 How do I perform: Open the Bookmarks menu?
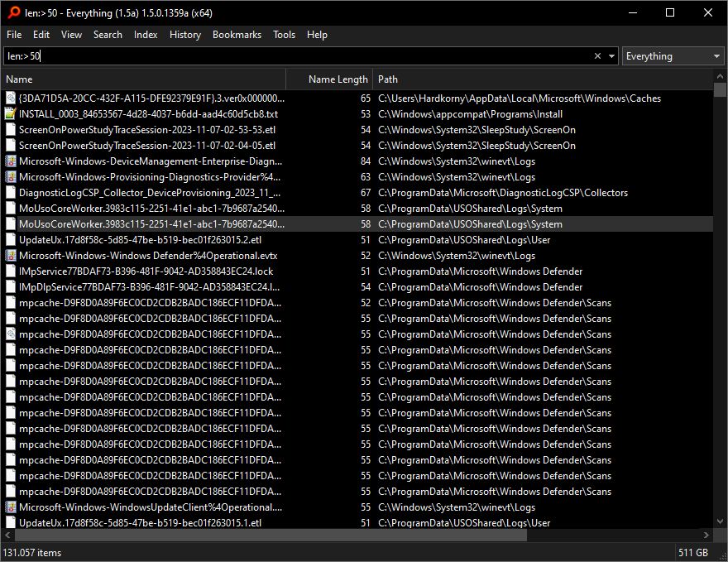pos(237,35)
